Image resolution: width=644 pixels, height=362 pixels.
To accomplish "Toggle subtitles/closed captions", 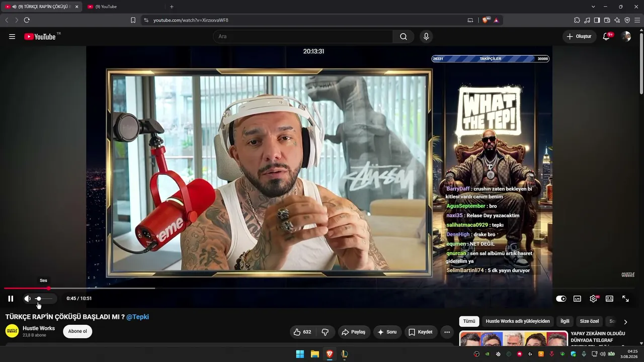I will (577, 299).
